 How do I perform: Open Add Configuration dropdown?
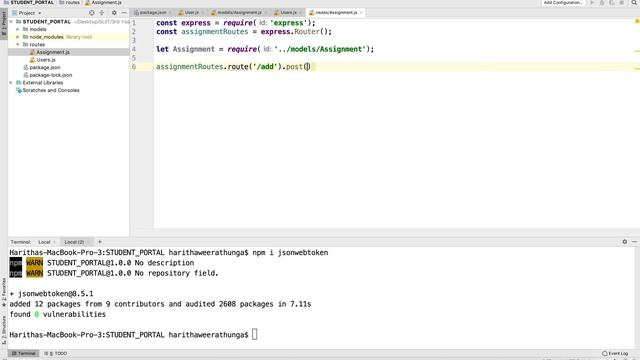click(563, 2)
